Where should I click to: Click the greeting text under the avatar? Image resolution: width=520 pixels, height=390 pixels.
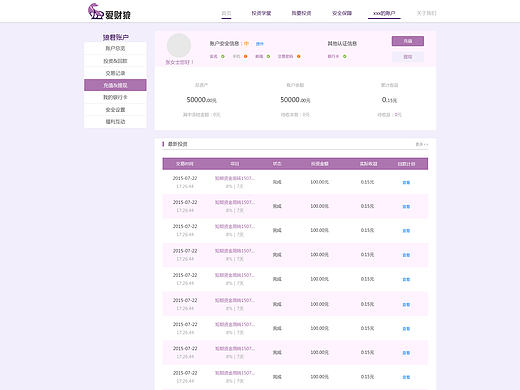tap(179, 62)
